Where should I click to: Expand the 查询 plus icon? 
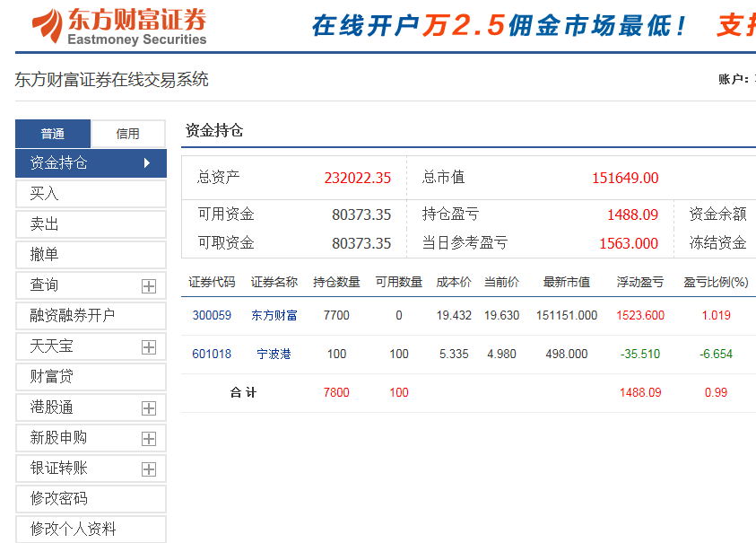[x=149, y=286]
